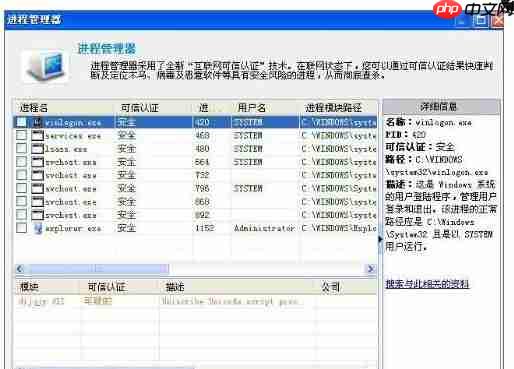Screen dimensions: 514x369
Task: Check the box for svchost.exe PID 732
Action: (21, 175)
